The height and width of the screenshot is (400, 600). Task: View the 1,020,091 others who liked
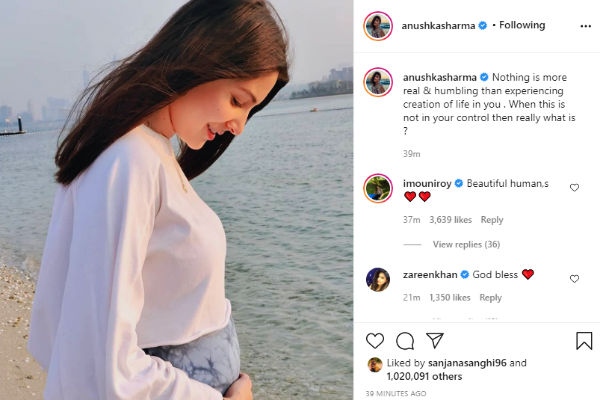coord(424,377)
